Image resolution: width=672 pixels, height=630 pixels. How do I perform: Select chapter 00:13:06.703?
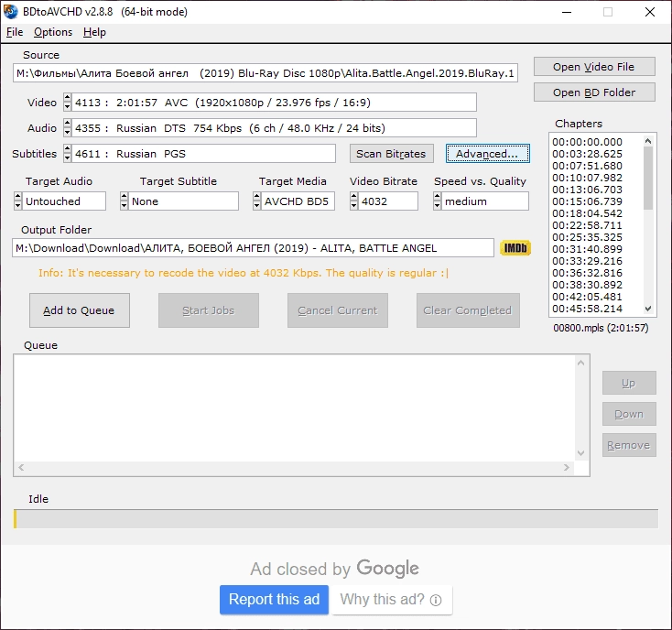(587, 190)
